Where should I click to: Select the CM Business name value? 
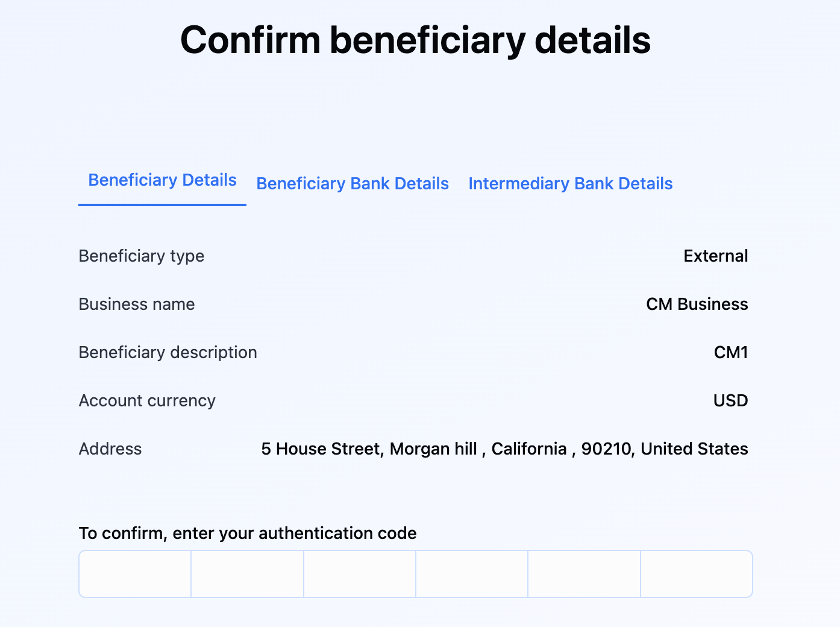(697, 304)
